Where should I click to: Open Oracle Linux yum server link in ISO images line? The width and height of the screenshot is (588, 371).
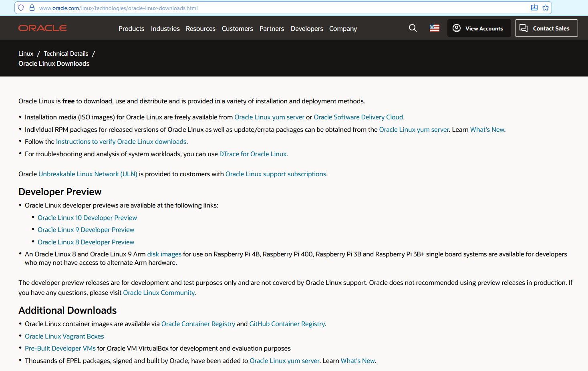pyautogui.click(x=270, y=117)
